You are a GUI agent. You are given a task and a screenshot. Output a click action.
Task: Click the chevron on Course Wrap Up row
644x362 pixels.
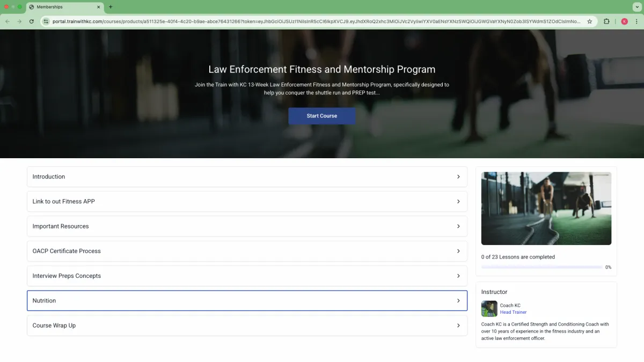pos(458,326)
